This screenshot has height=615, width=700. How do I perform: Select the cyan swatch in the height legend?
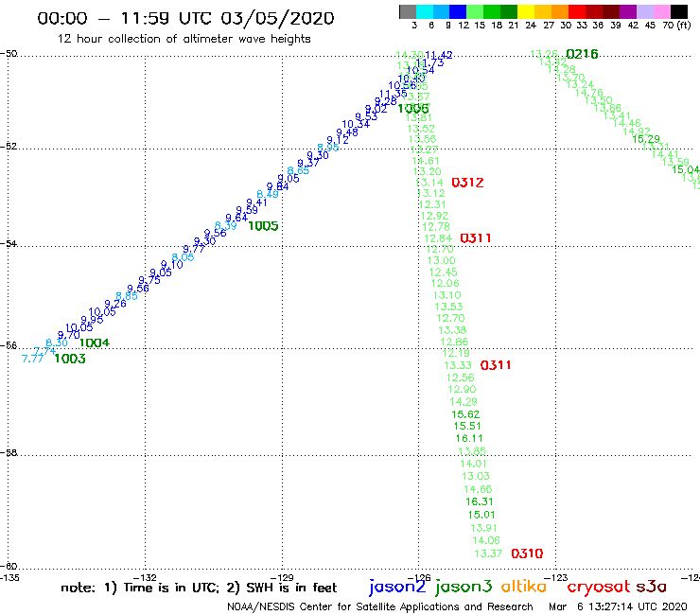click(x=425, y=12)
